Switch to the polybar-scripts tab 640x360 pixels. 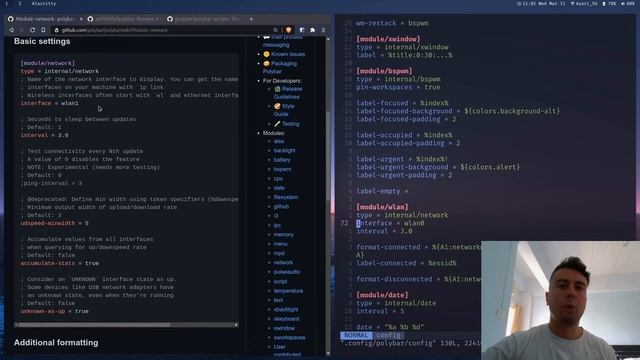coord(204,19)
